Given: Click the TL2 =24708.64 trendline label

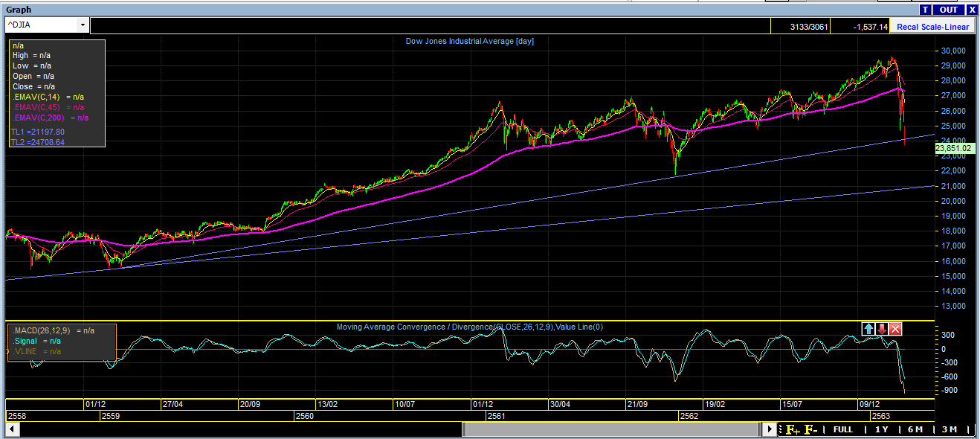Looking at the screenshot, I should tap(38, 142).
